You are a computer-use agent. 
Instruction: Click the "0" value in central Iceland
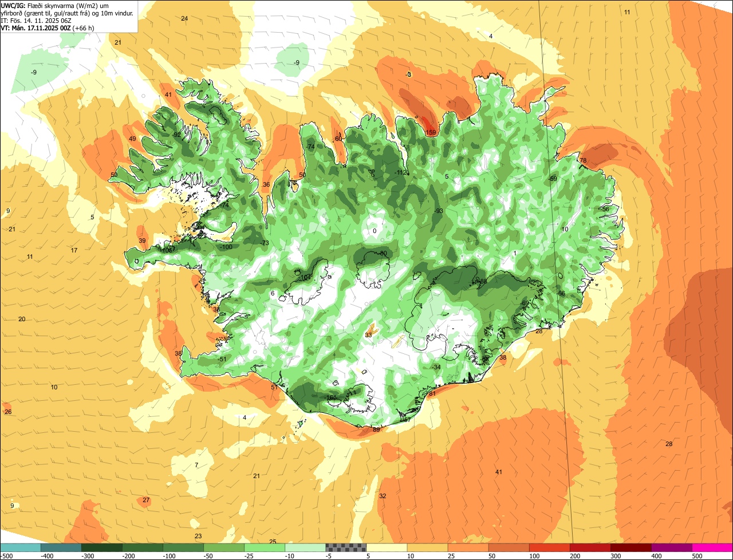(x=375, y=231)
